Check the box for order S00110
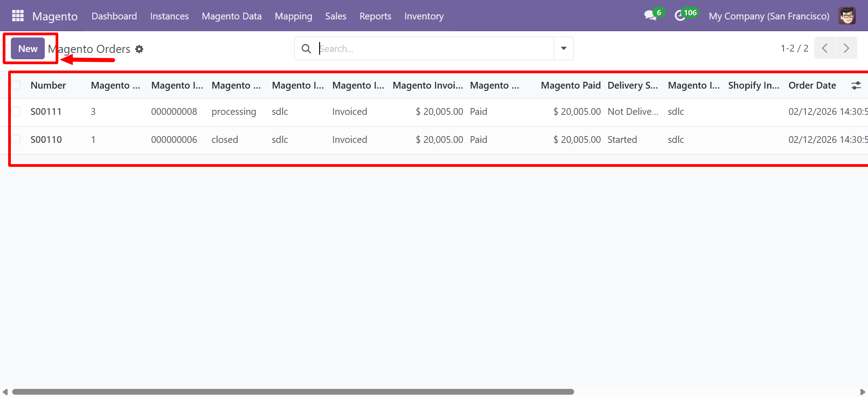Screen dimensions: 868x397 tap(16, 140)
